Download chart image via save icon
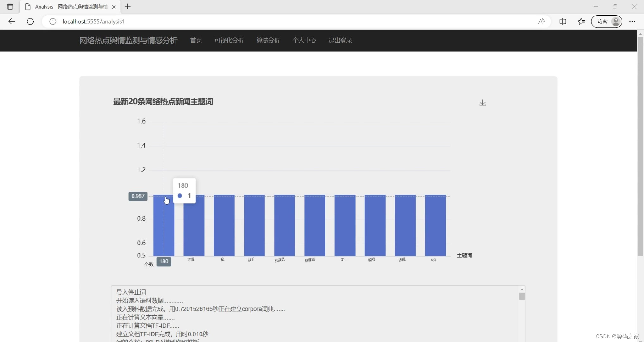This screenshot has width=644, height=342. [482, 103]
